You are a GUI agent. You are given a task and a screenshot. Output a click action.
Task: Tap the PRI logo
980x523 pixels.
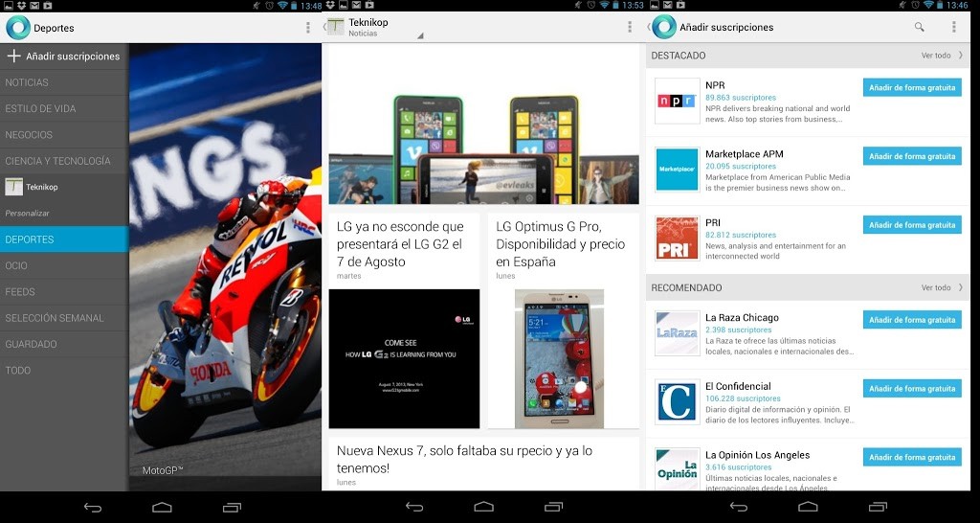(677, 238)
